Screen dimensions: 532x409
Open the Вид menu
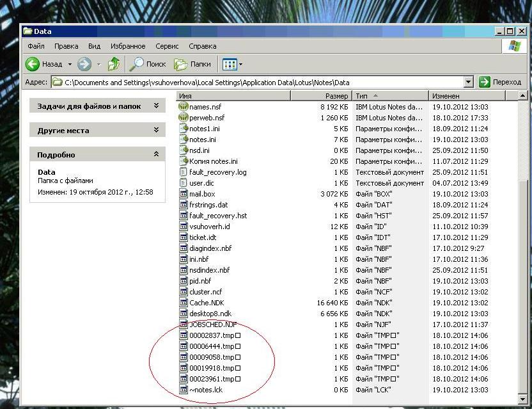coord(95,46)
